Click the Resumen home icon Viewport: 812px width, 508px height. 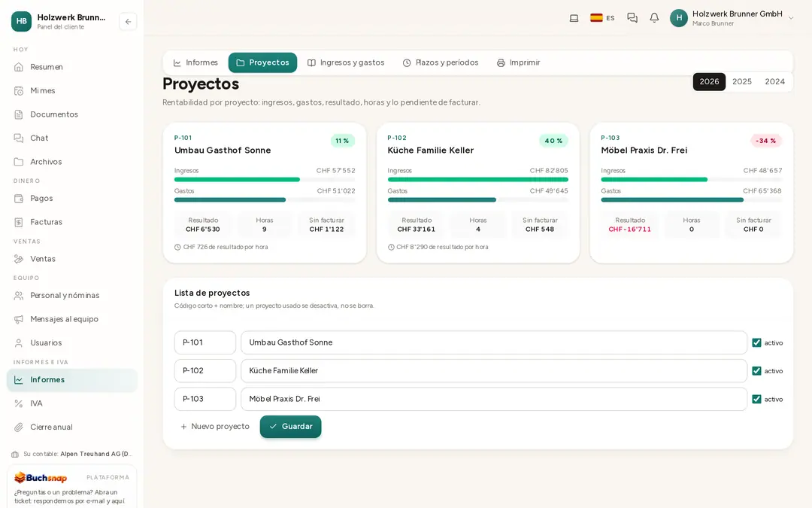click(19, 67)
